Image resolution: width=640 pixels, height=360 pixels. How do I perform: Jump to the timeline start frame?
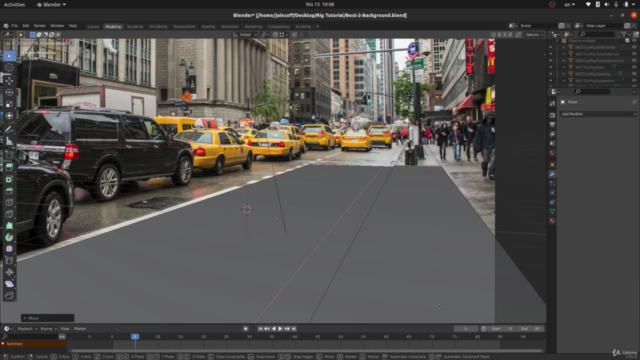tap(260, 329)
